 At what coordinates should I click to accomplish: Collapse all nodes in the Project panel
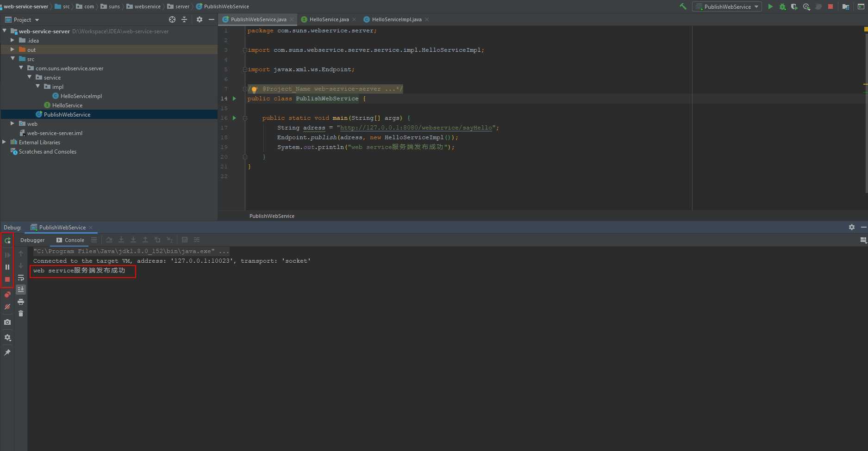(184, 19)
